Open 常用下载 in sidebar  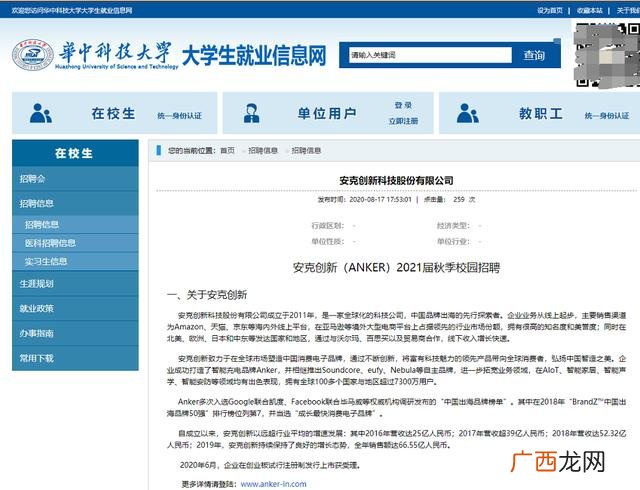pyautogui.click(x=75, y=358)
